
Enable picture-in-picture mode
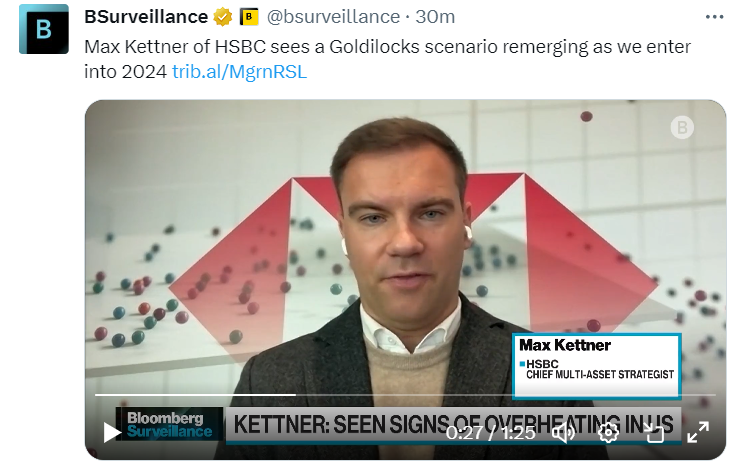[654, 432]
